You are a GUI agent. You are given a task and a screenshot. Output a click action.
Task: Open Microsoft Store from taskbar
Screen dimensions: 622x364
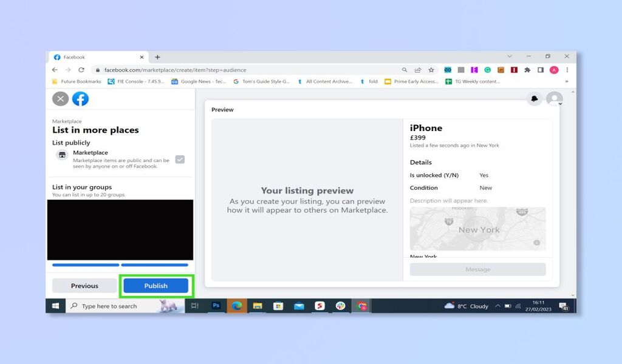coord(278,306)
